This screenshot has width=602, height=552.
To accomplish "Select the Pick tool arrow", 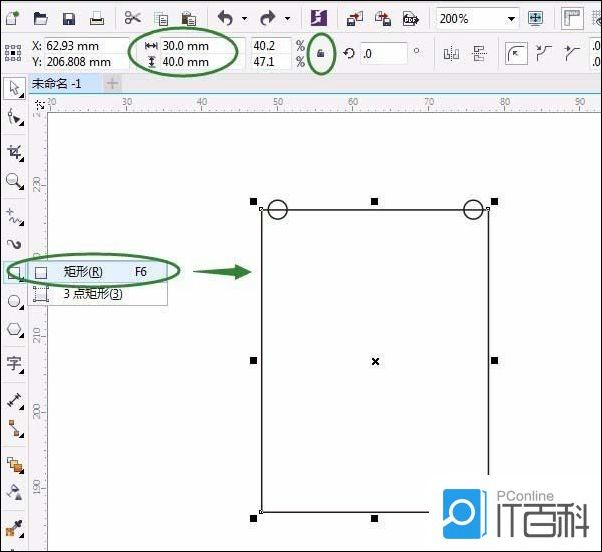I will 14,88.
